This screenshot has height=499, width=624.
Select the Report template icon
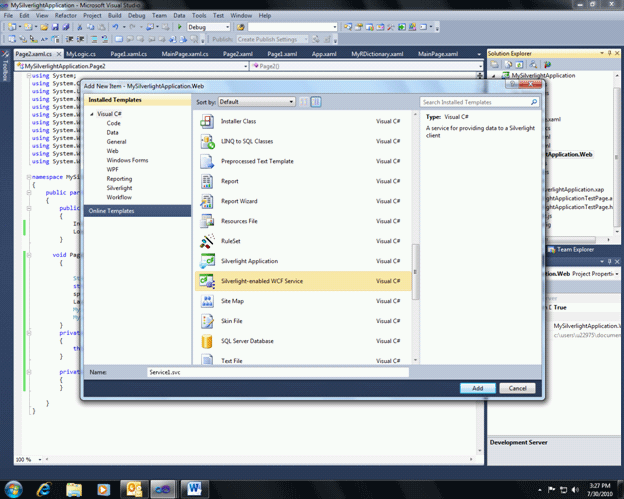(207, 181)
